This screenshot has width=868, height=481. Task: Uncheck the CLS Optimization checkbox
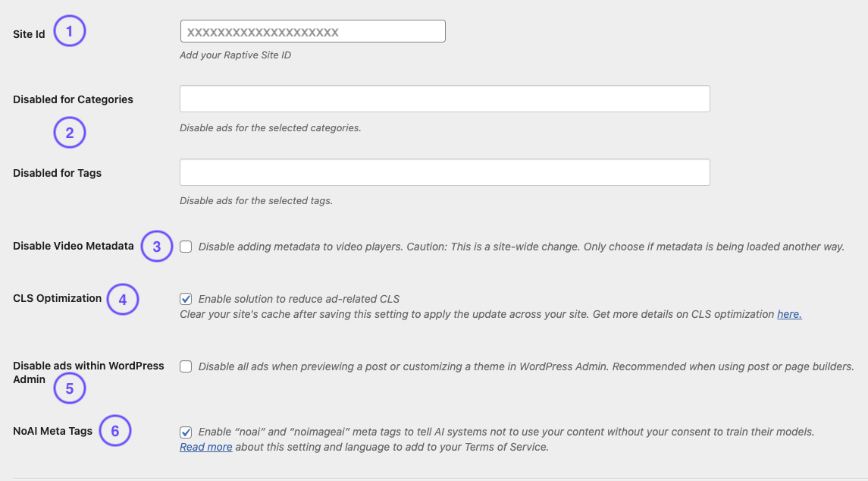(x=186, y=299)
